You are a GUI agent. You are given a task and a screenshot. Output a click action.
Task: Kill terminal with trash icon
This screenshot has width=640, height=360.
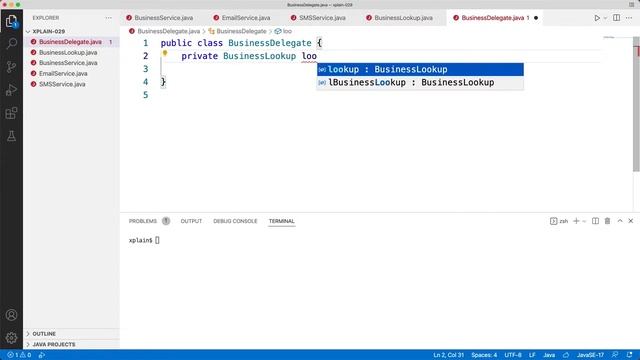tap(607, 221)
